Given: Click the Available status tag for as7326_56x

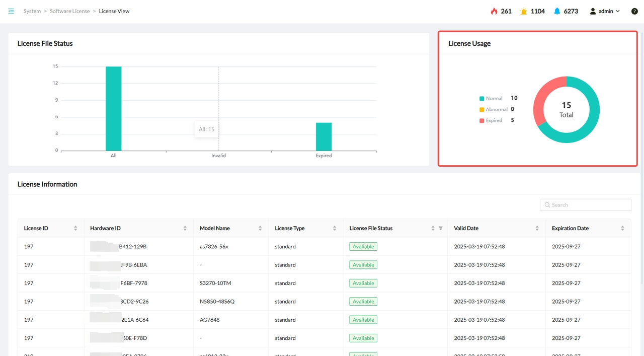Looking at the screenshot, I should [x=363, y=247].
